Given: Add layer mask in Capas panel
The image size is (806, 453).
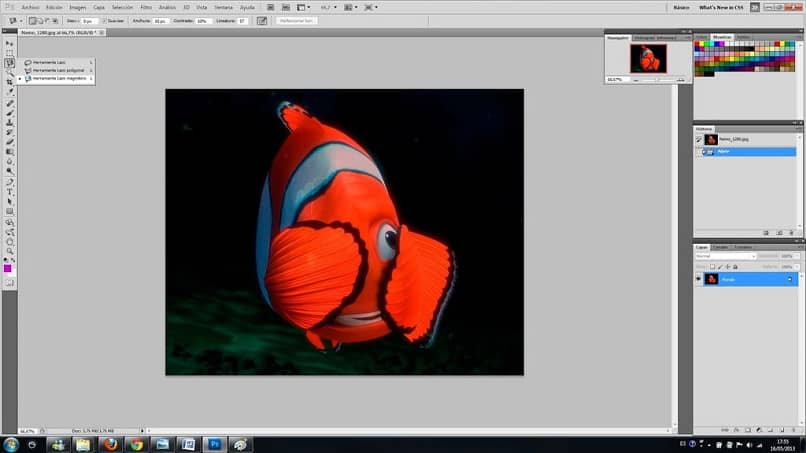Looking at the screenshot, I should (747, 430).
